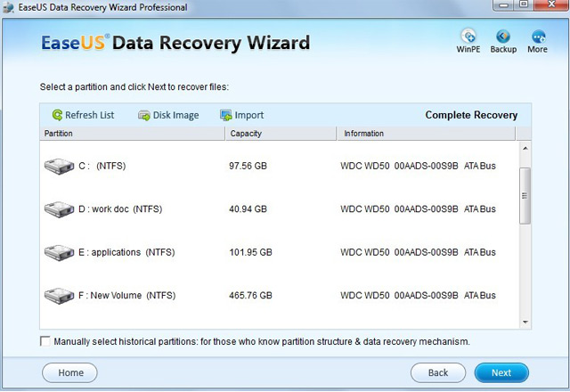Sort by the Capacity column header
This screenshot has height=392, width=570.
[281, 134]
